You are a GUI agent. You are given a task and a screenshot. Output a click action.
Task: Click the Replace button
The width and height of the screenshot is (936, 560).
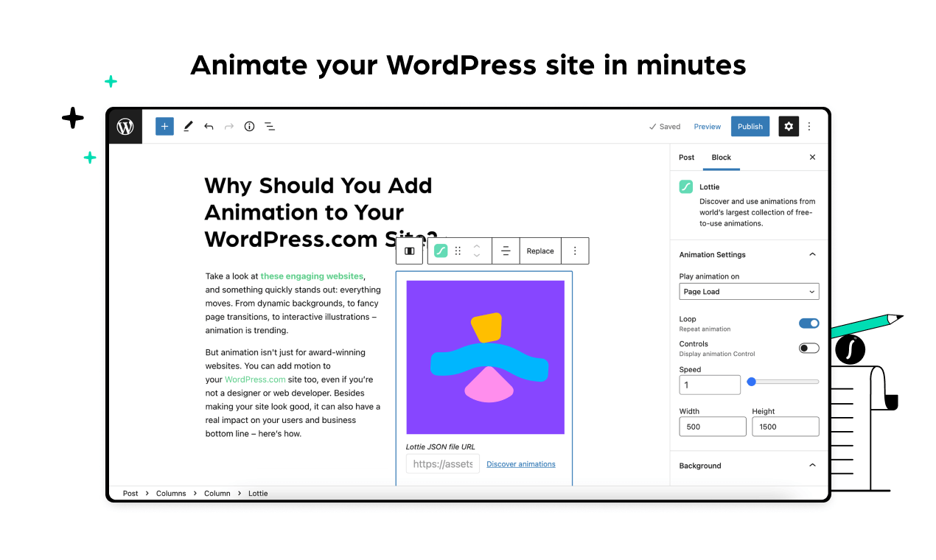click(x=540, y=251)
